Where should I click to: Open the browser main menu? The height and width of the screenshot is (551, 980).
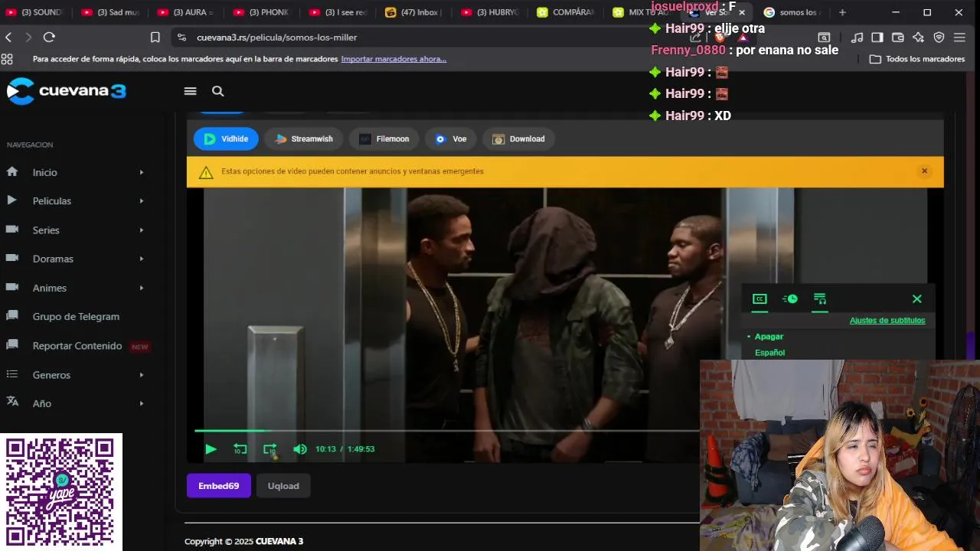(960, 37)
